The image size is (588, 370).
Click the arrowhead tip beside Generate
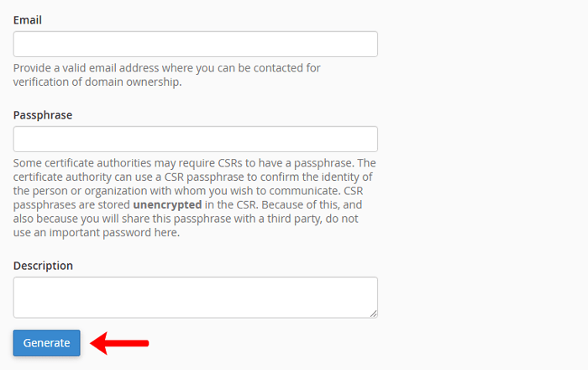pyautogui.click(x=94, y=343)
